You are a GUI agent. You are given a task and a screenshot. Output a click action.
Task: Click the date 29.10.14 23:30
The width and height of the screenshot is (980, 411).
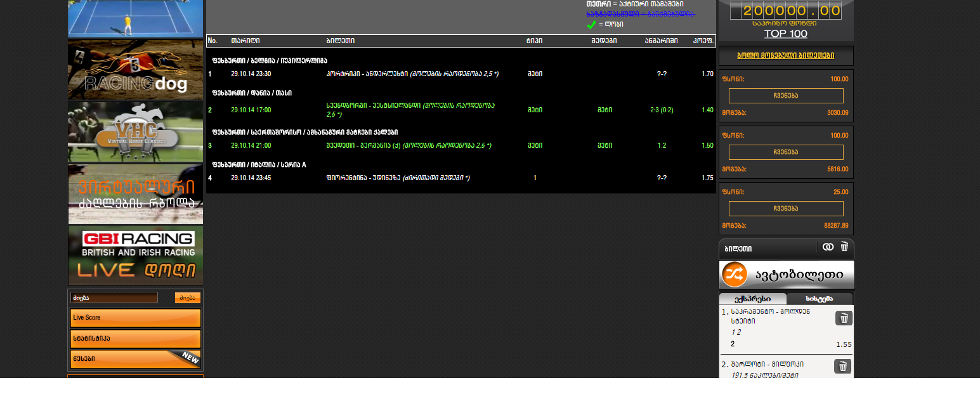point(251,74)
